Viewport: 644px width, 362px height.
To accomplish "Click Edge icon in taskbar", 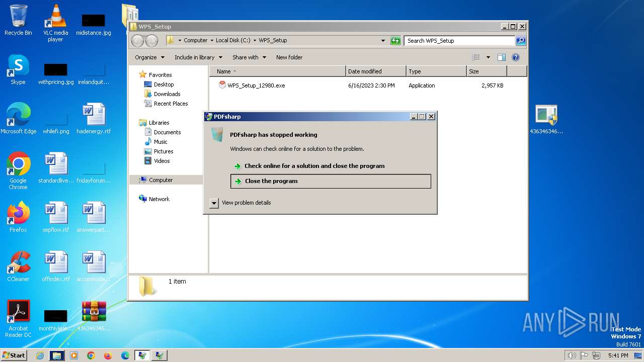I will [125, 355].
